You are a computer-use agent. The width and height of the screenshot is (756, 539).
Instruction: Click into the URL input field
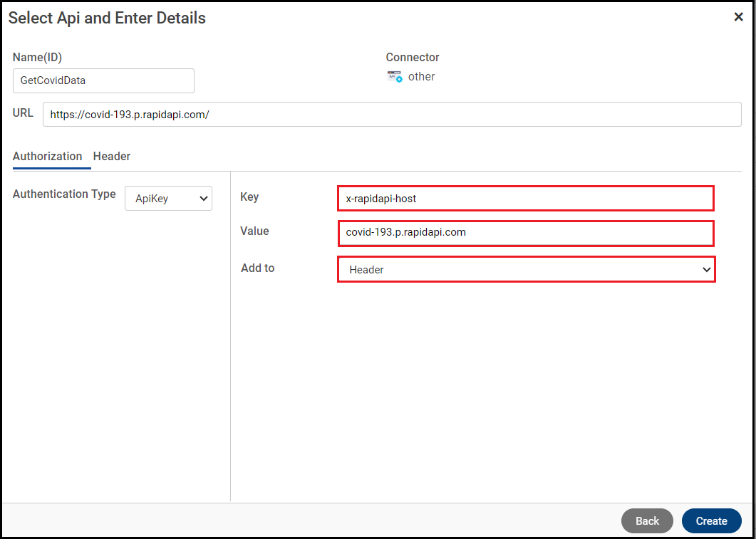pyautogui.click(x=392, y=115)
